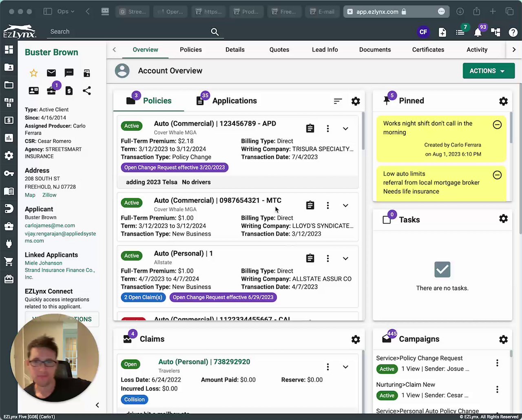Viewport: 522px width, 420px height.
Task: Expand the Auto (Personal) | 1 policy chevron
Action: [x=345, y=259]
